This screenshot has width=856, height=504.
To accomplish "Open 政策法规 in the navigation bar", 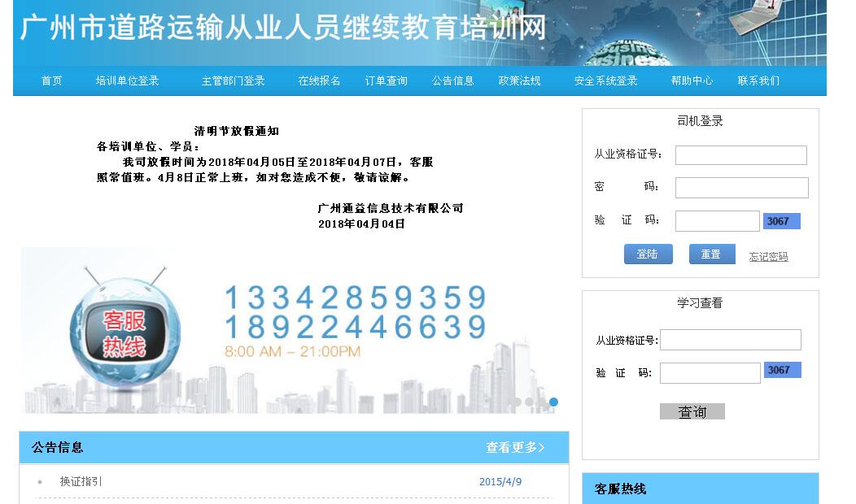I will [x=519, y=80].
